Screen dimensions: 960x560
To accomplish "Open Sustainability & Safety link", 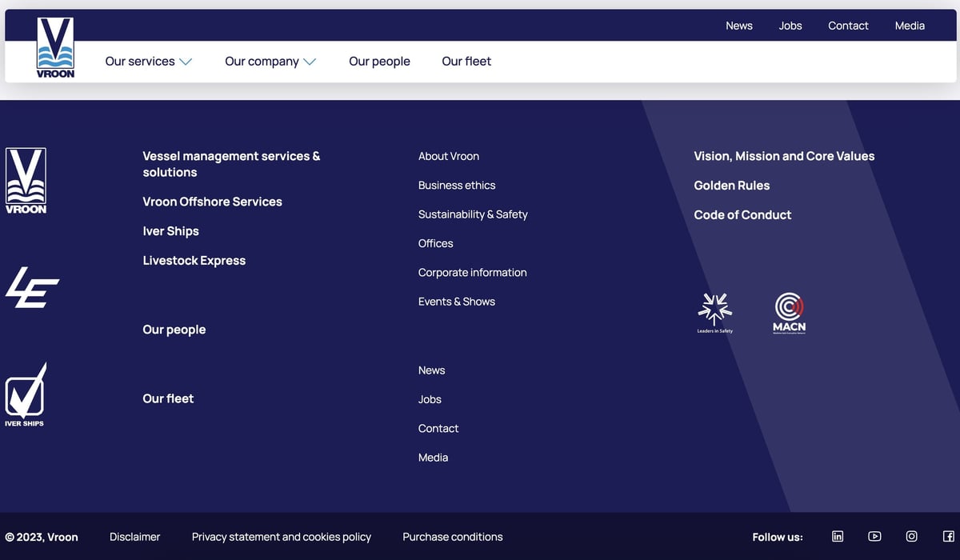I will pos(473,214).
